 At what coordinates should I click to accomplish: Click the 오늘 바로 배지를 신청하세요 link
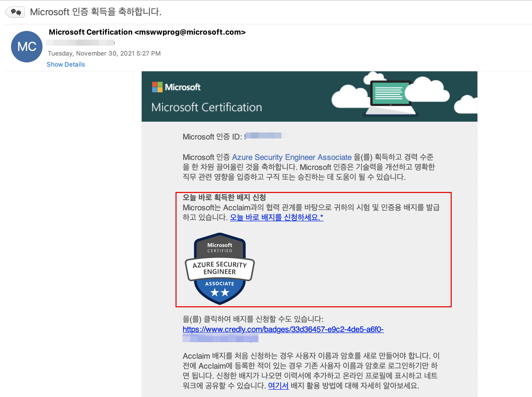(x=276, y=217)
